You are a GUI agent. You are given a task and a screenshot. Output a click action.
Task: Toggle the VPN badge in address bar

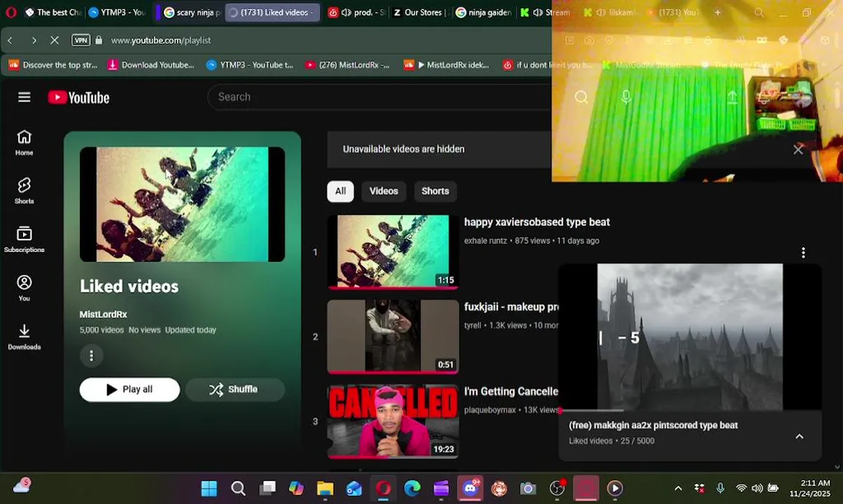pyautogui.click(x=81, y=40)
